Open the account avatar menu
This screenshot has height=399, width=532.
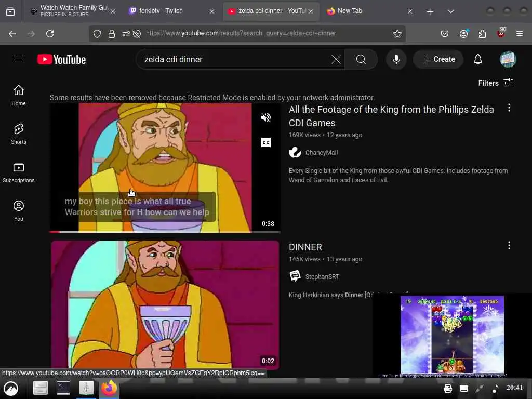508,59
